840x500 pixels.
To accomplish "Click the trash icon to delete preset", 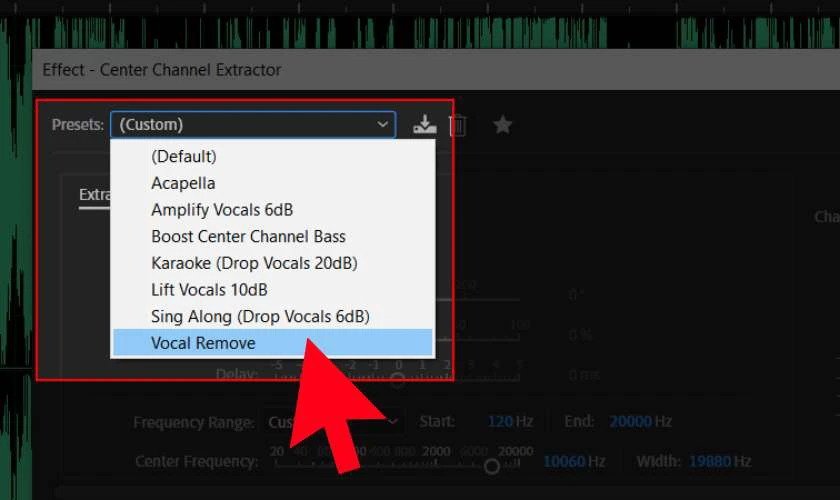I will [457, 125].
